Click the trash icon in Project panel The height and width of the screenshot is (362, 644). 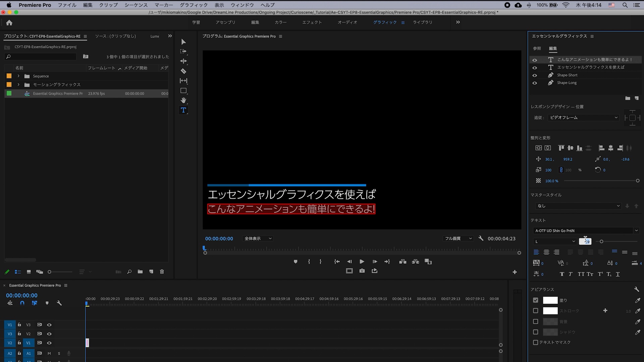click(162, 272)
